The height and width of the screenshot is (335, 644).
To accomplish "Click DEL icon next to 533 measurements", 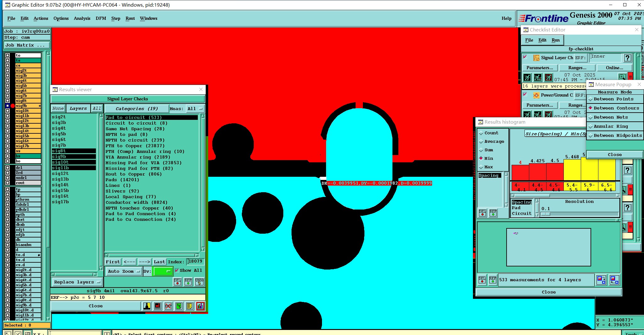I will 482,280.
